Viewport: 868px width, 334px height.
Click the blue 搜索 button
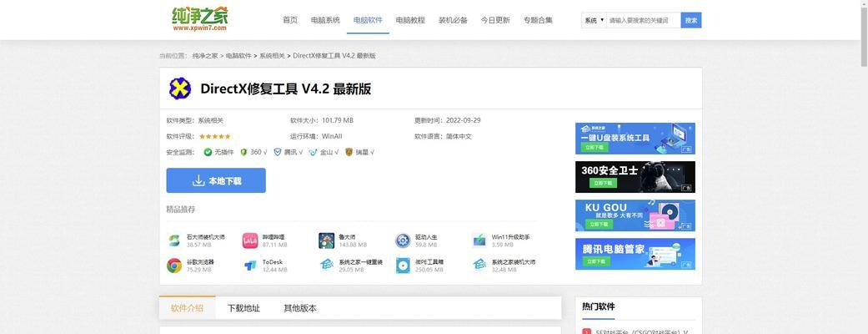691,21
